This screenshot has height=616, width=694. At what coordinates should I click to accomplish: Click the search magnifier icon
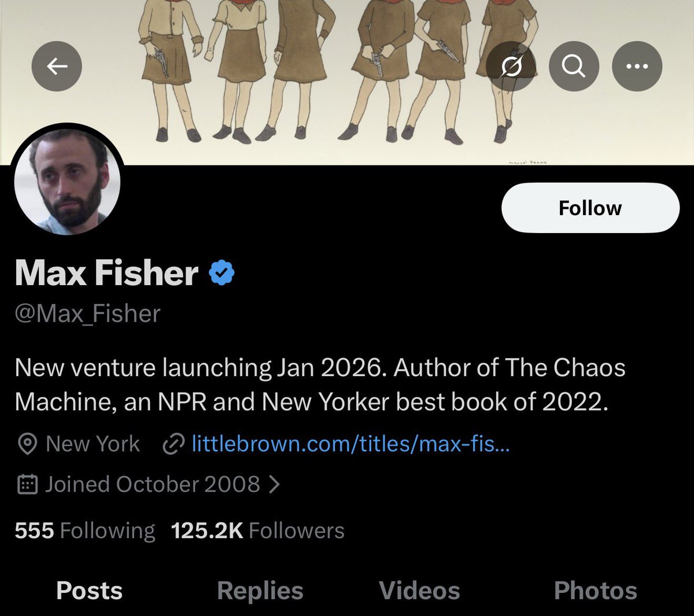[x=573, y=67]
